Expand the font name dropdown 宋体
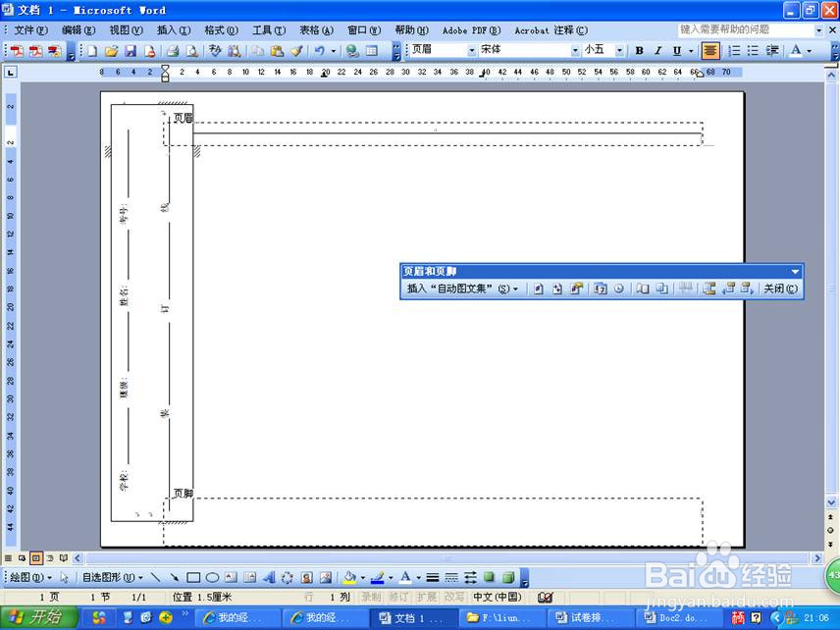840x630 pixels. (x=575, y=50)
